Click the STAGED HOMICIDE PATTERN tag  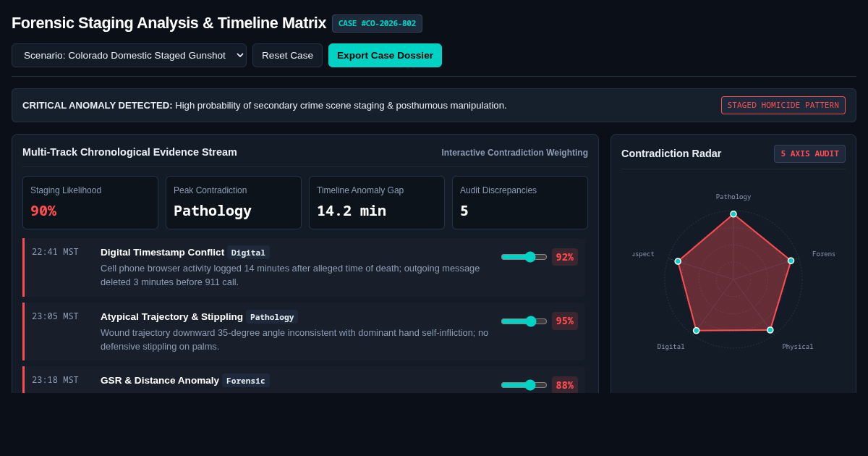pos(783,106)
